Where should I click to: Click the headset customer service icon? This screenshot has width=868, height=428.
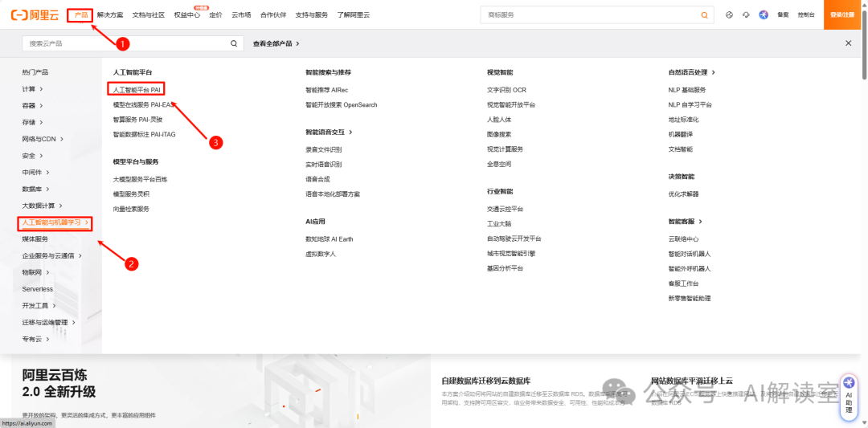click(x=746, y=15)
